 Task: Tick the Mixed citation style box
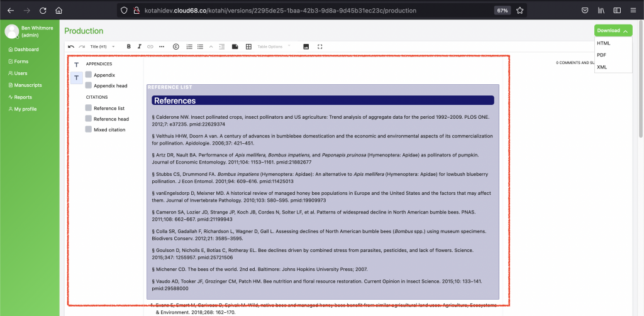tap(88, 129)
